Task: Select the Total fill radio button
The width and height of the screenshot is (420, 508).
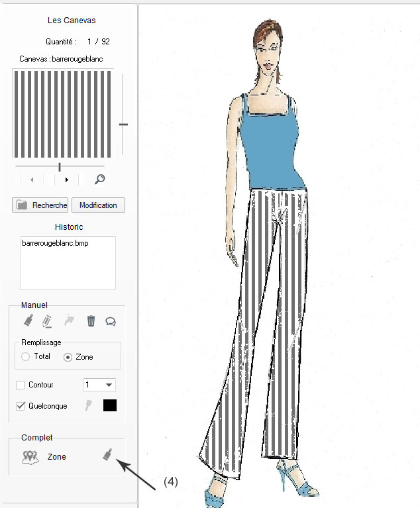Action: (x=26, y=357)
